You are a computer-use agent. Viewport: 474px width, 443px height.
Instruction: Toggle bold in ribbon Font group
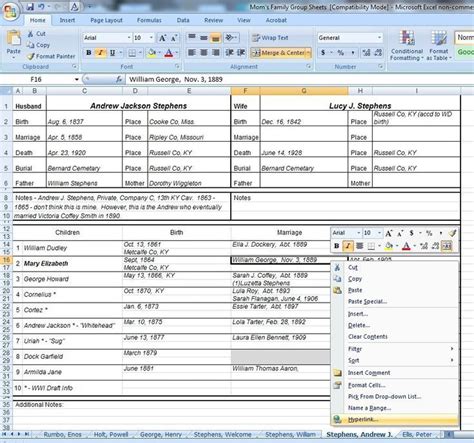pos(89,53)
